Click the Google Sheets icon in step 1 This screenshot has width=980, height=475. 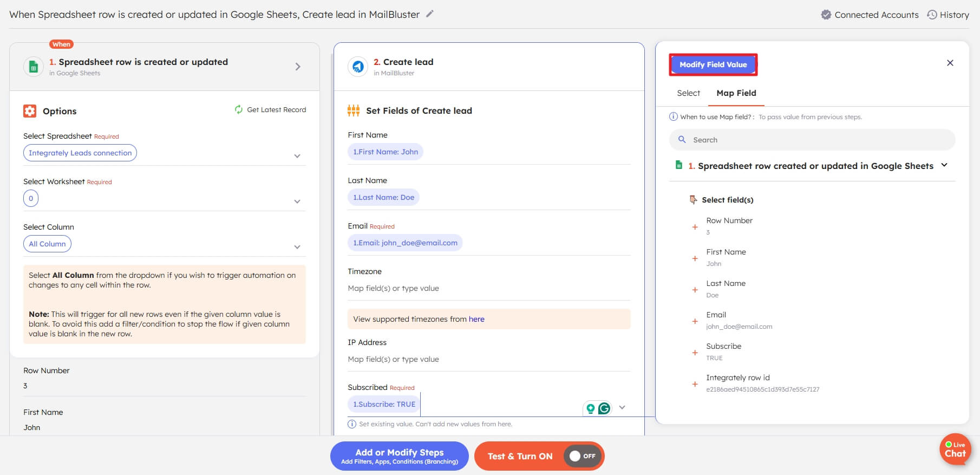click(x=34, y=67)
